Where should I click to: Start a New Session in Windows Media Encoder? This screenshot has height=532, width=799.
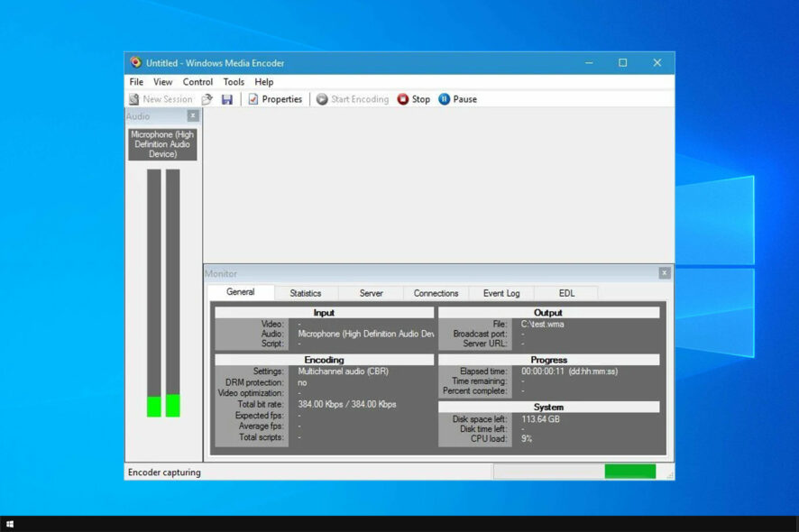click(161, 99)
